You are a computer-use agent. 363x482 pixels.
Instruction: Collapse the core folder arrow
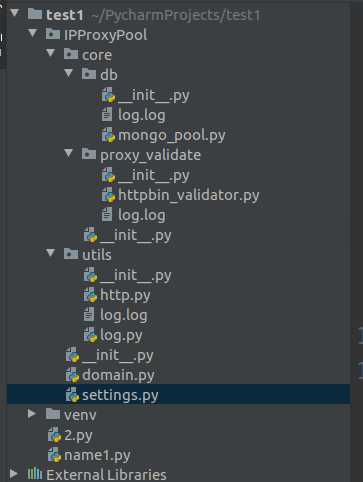(x=51, y=53)
